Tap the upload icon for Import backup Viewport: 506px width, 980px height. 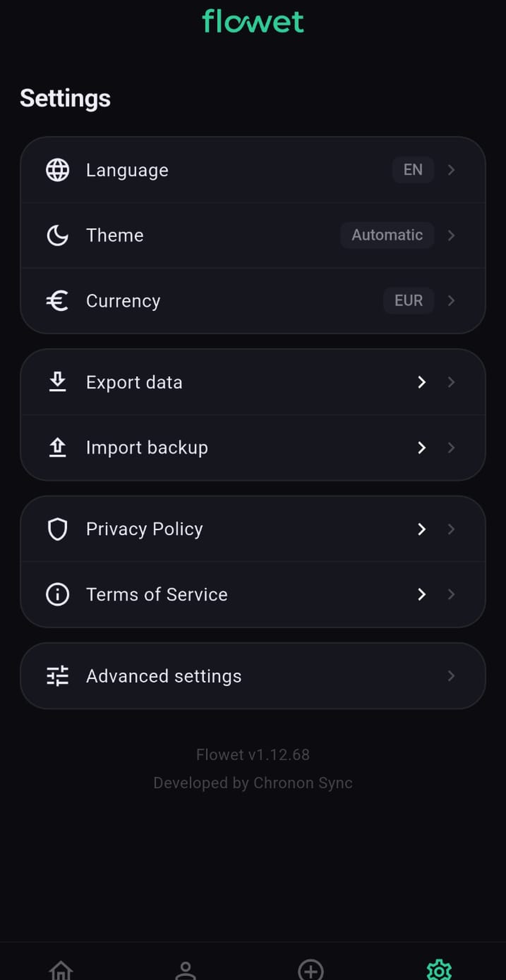pyautogui.click(x=58, y=448)
